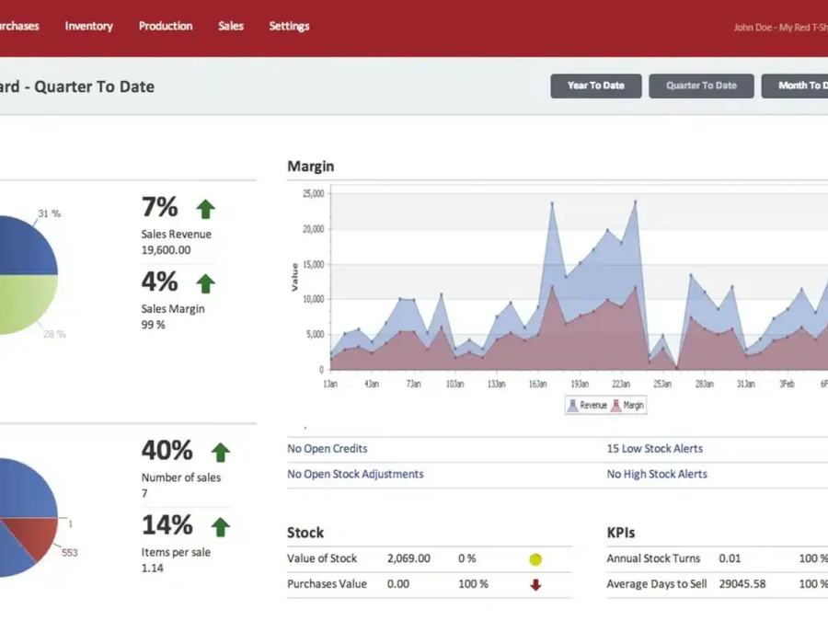This screenshot has width=828, height=644.
Task: Click the Margin legend icon under chart
Action: (616, 405)
